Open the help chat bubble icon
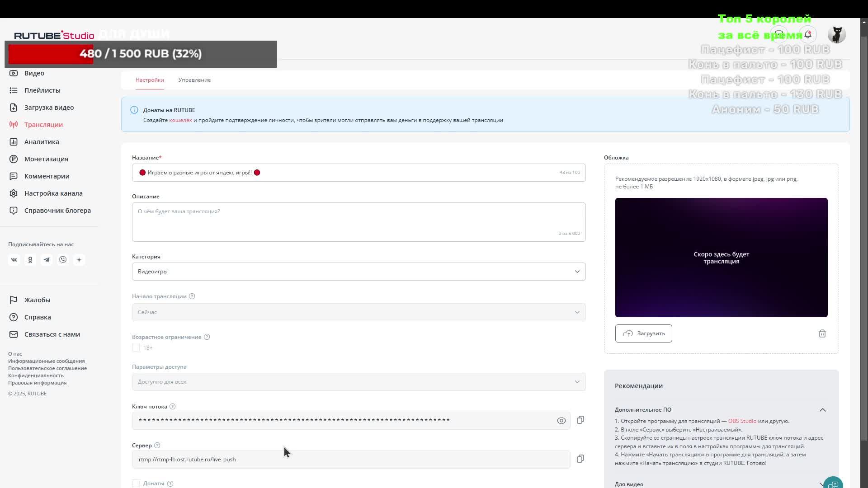This screenshot has height=488, width=868. 833,484
